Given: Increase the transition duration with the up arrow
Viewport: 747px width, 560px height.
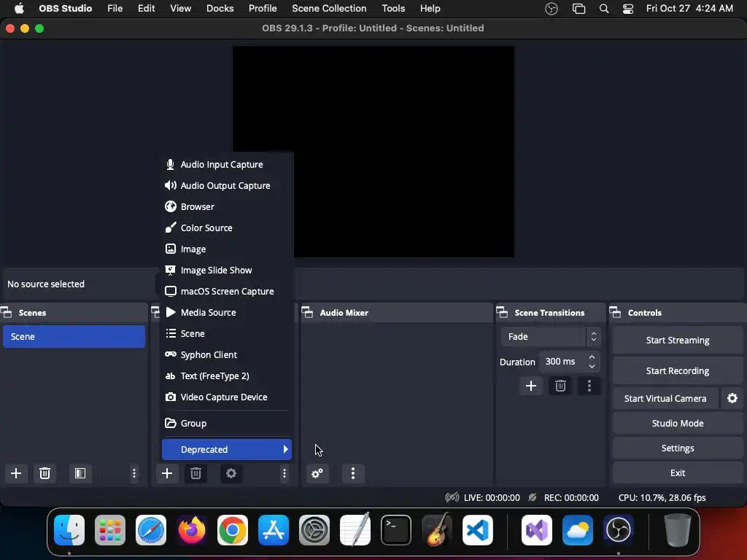Looking at the screenshot, I should click(592, 357).
